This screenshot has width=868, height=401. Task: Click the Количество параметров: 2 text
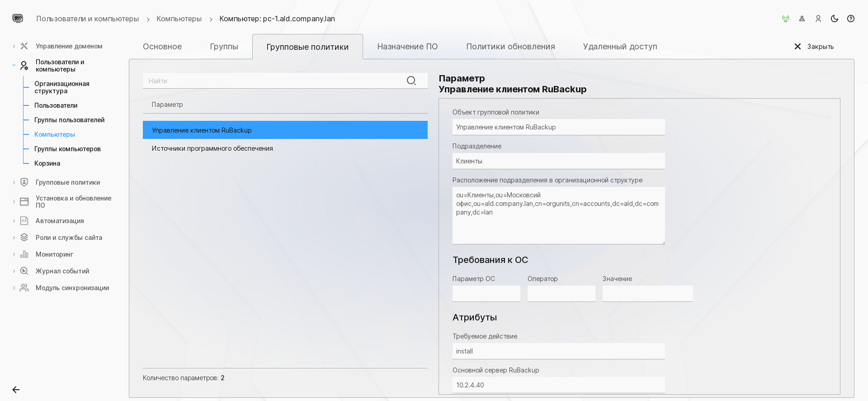tap(184, 378)
